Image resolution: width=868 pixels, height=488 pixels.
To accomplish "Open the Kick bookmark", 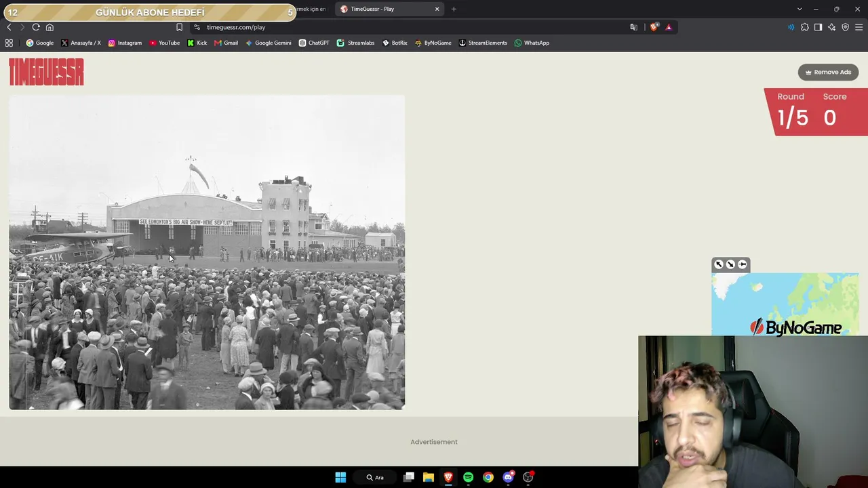I will pyautogui.click(x=197, y=43).
